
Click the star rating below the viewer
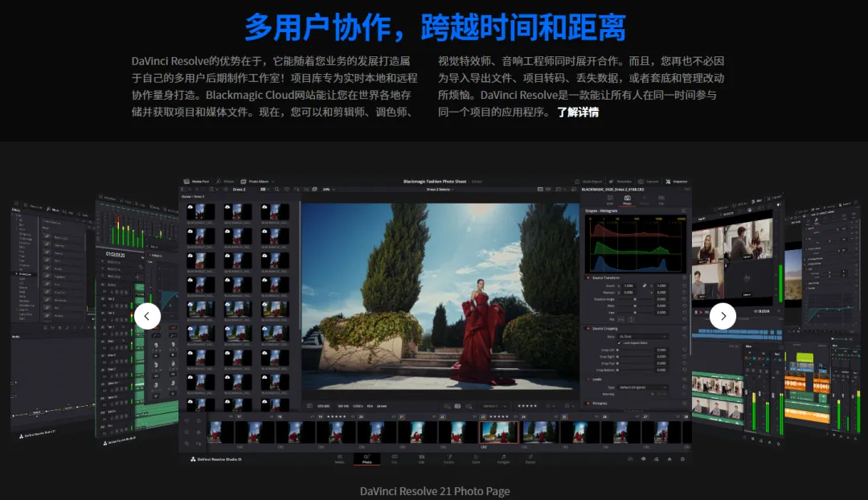click(x=527, y=406)
